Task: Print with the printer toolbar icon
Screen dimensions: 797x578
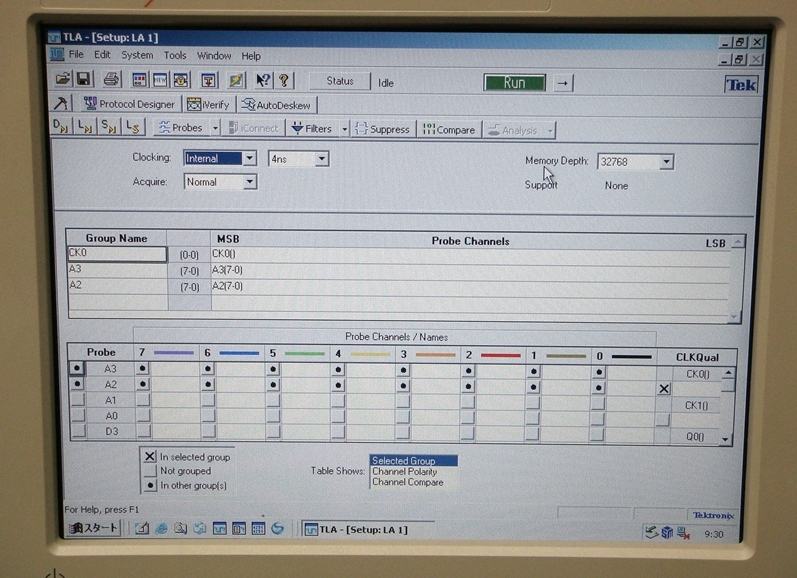Action: 111,79
